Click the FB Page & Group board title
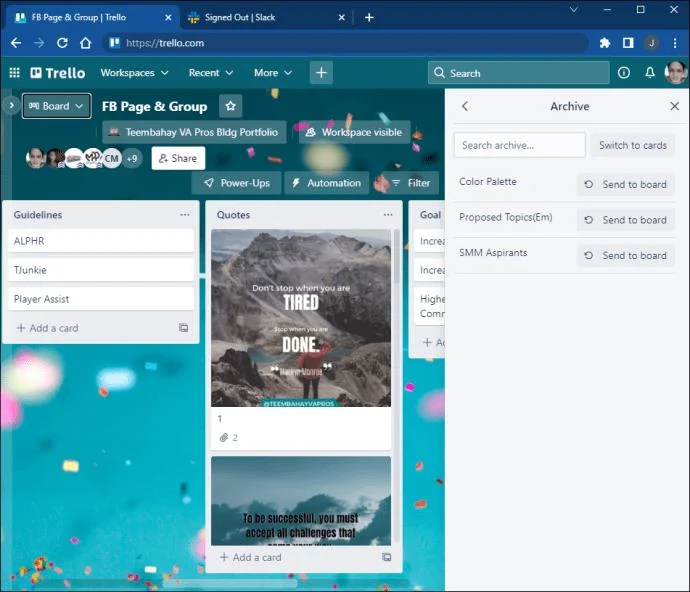This screenshot has width=690, height=592. [154, 106]
